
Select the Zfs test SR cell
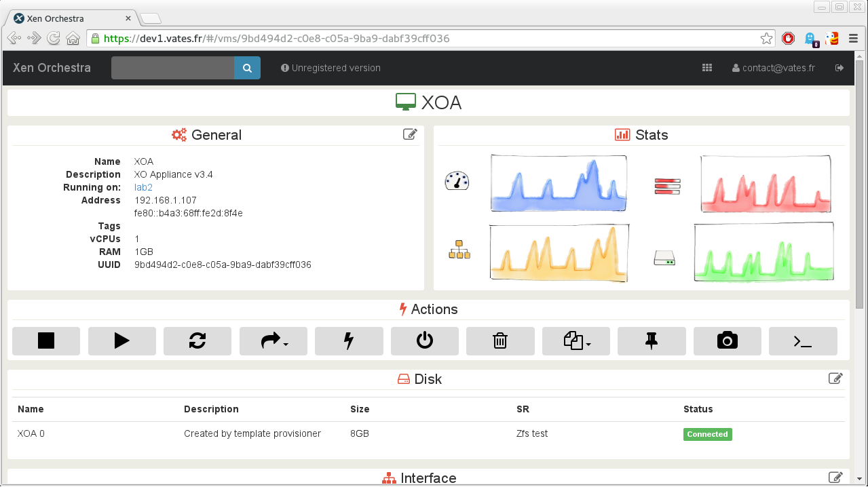pos(532,433)
